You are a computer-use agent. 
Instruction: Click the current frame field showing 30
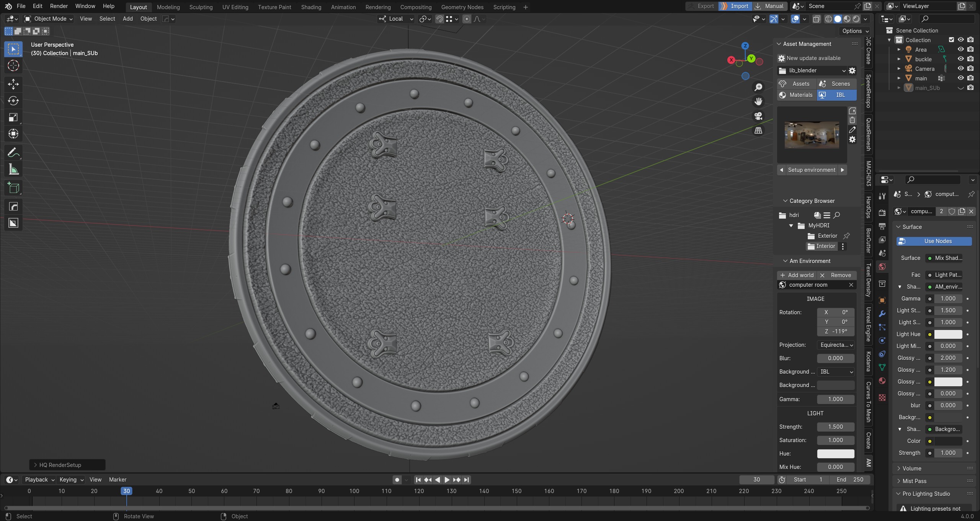pos(756,480)
